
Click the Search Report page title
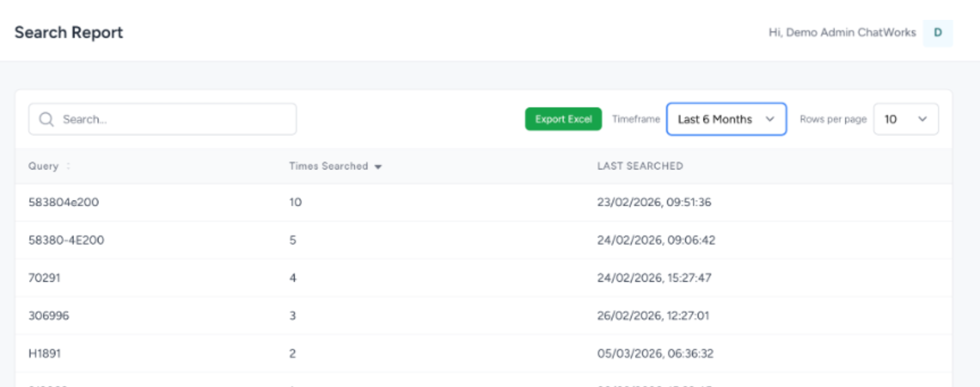69,33
